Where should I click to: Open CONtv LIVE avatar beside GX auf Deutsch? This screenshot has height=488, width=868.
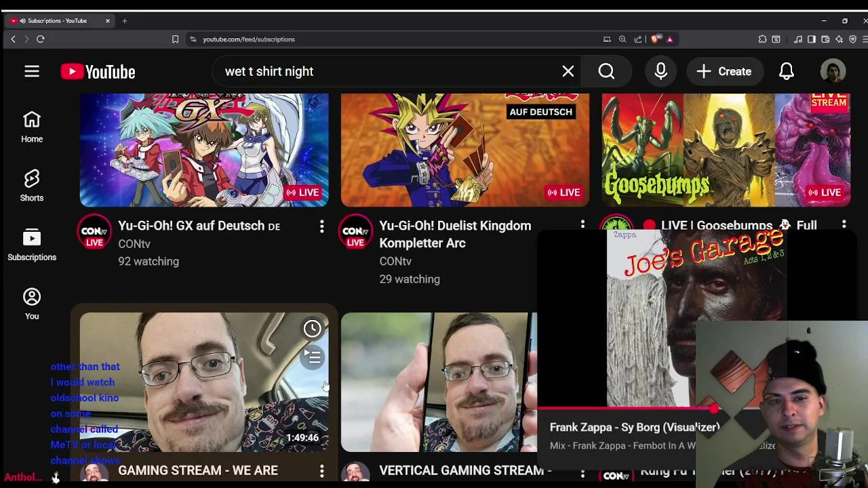[x=94, y=232]
